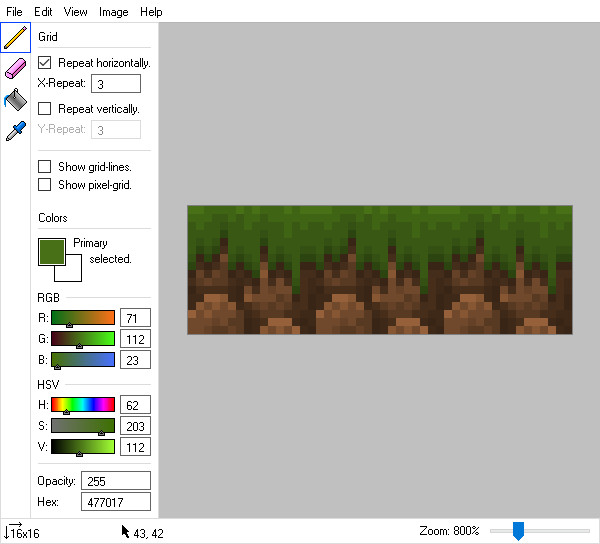Screen dimensions: 600x544
Task: Enable Repeat vertically checkbox
Action: coord(44,108)
